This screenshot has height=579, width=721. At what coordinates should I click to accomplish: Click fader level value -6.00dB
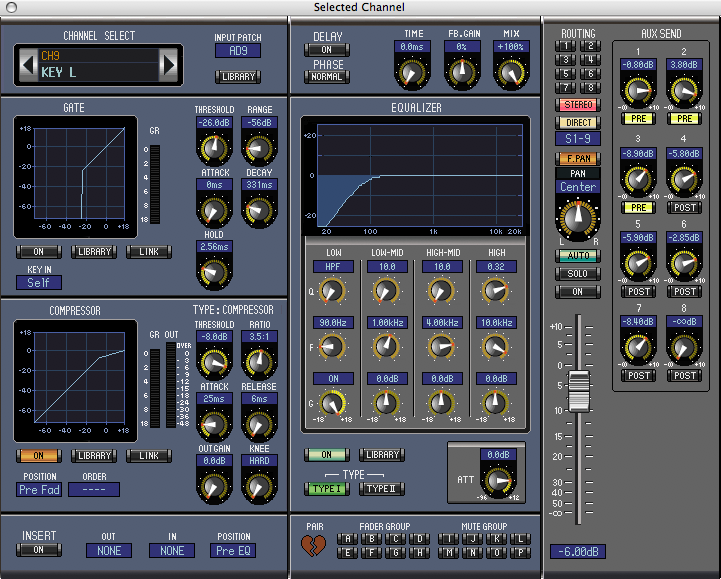pyautogui.click(x=578, y=551)
